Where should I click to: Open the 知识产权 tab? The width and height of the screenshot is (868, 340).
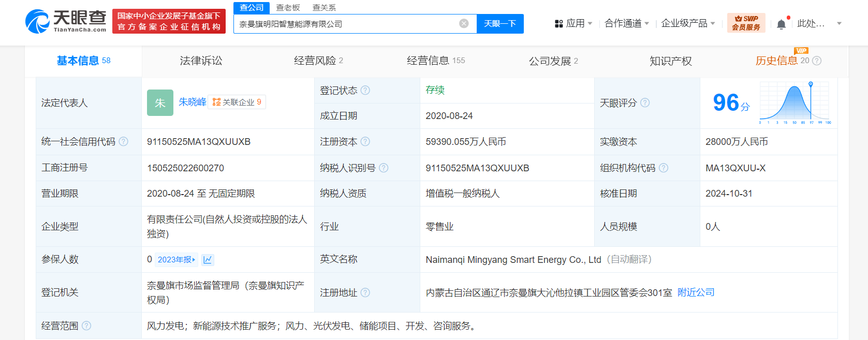click(671, 61)
